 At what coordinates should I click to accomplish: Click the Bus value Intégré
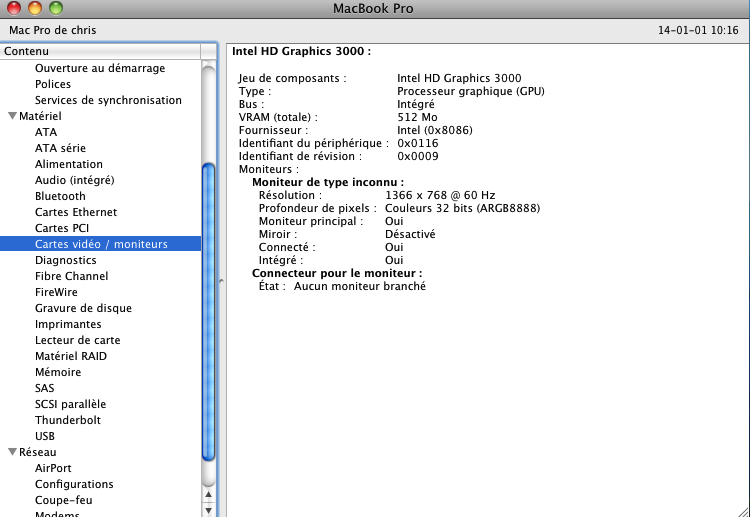tap(416, 104)
